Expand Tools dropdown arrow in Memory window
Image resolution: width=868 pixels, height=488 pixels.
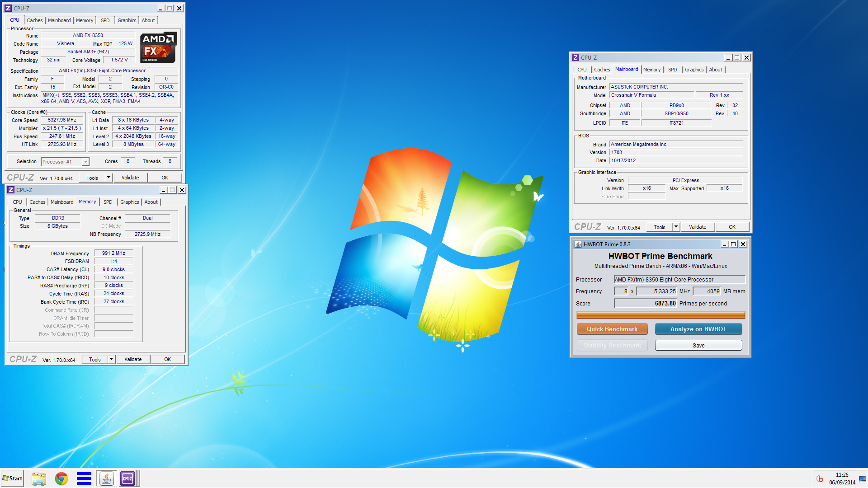pos(111,359)
